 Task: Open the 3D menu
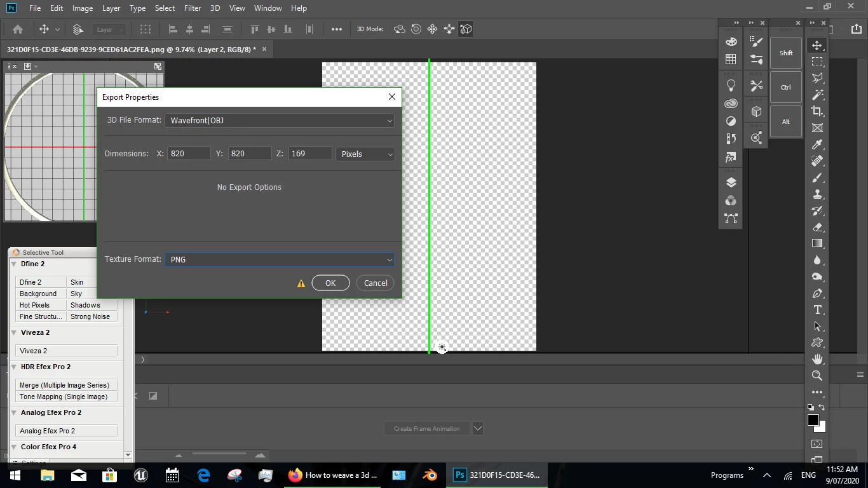click(215, 8)
